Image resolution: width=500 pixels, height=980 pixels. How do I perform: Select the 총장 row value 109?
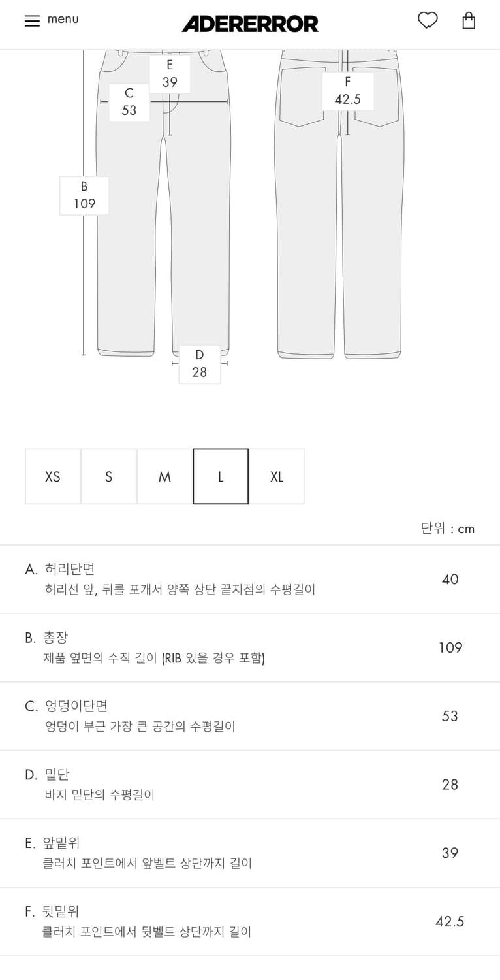450,647
